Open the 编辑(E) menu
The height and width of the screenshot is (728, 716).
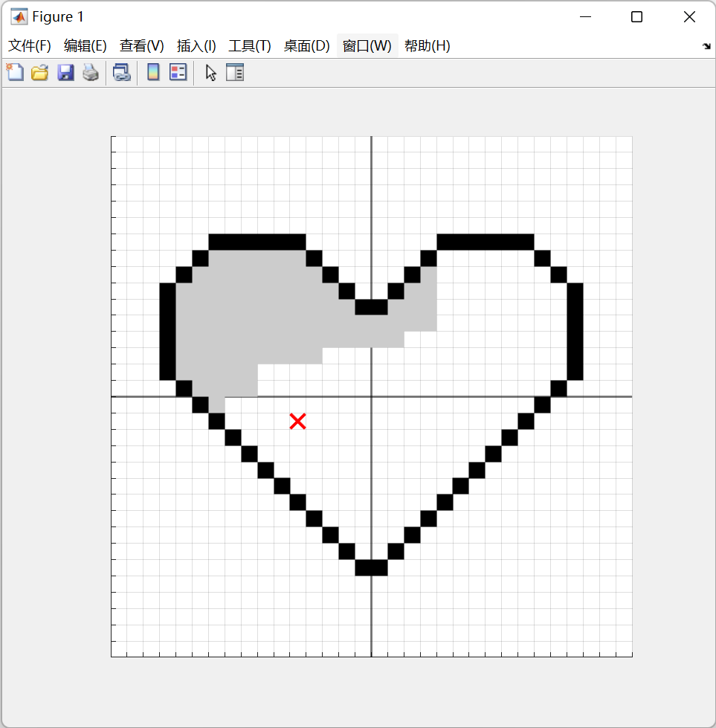[x=86, y=46]
